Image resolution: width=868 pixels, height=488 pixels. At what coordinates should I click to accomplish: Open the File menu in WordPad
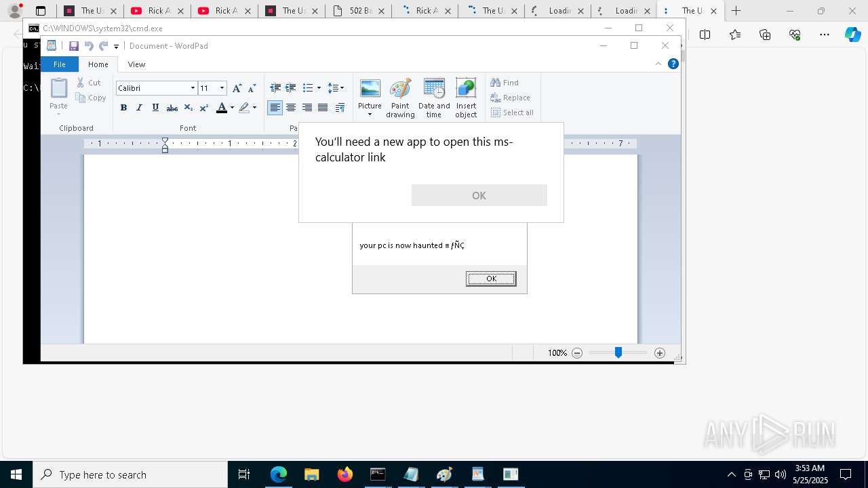[60, 64]
